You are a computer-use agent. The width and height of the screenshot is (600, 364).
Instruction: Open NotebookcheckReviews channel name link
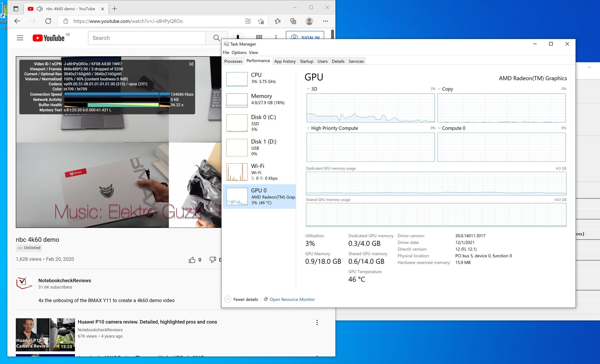[65, 281]
